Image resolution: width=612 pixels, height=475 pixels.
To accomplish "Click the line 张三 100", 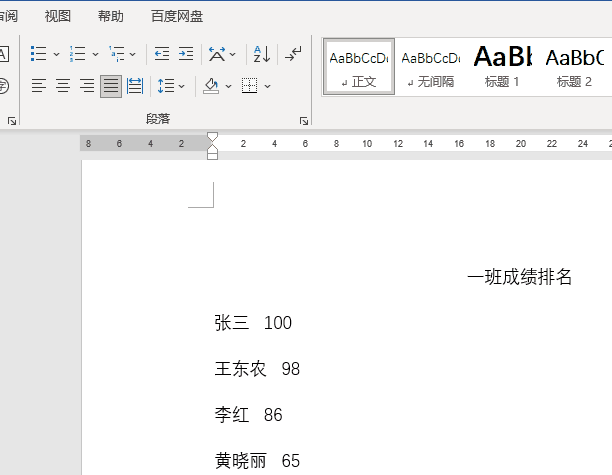I will 253,323.
